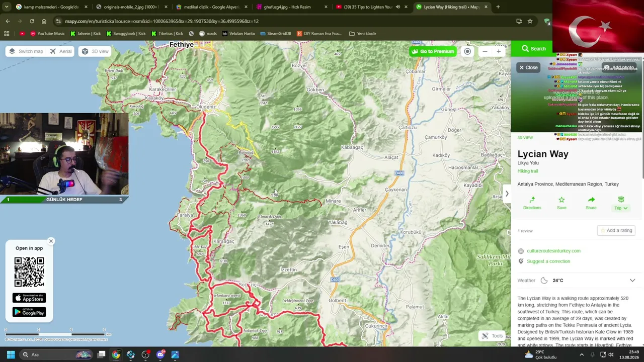Open the install app icon in address bar
This screenshot has width=644, height=362.
point(519,21)
